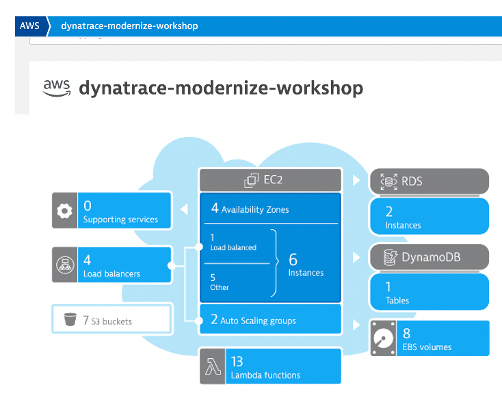Click the EBS volumes disk icon
This screenshot has height=406, width=502.
pyautogui.click(x=383, y=338)
